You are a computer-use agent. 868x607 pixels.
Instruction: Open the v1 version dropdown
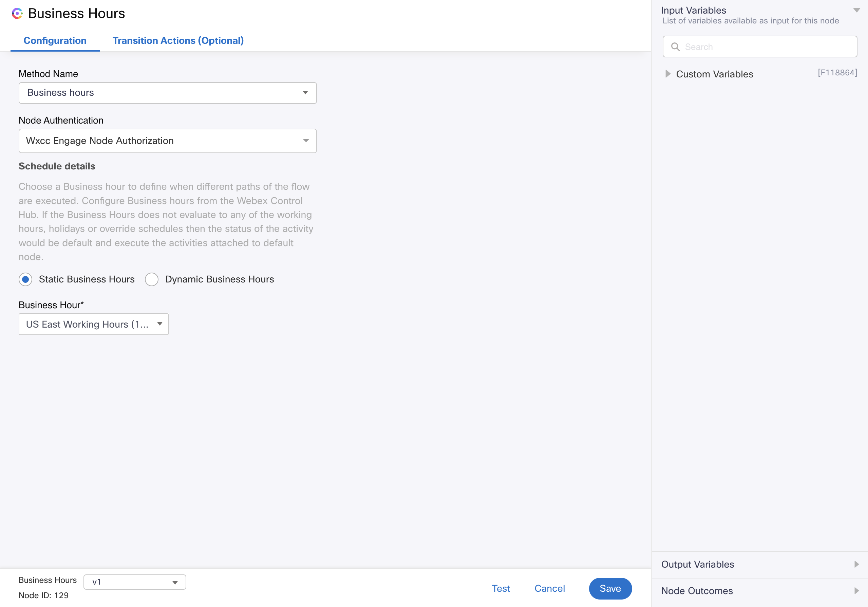[135, 582]
